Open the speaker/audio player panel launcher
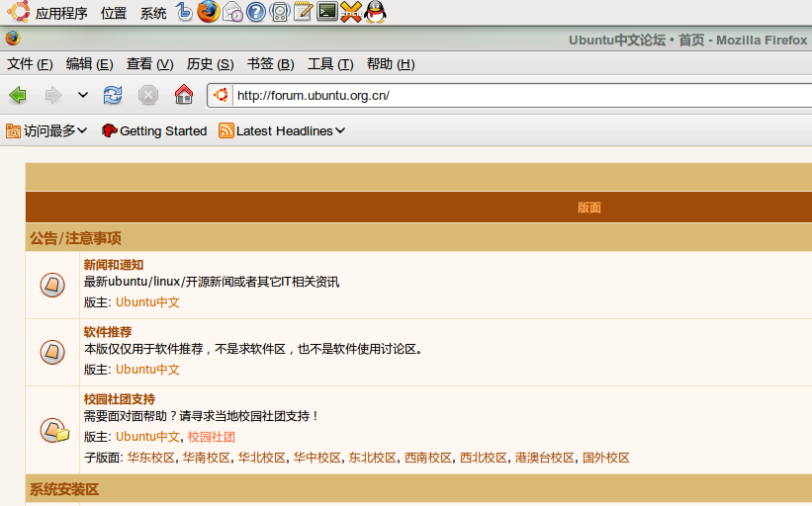This screenshot has height=506, width=812. coord(280,12)
